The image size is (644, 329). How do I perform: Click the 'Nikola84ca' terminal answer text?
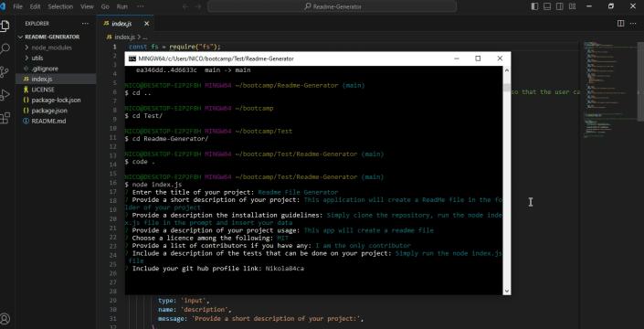click(x=285, y=269)
